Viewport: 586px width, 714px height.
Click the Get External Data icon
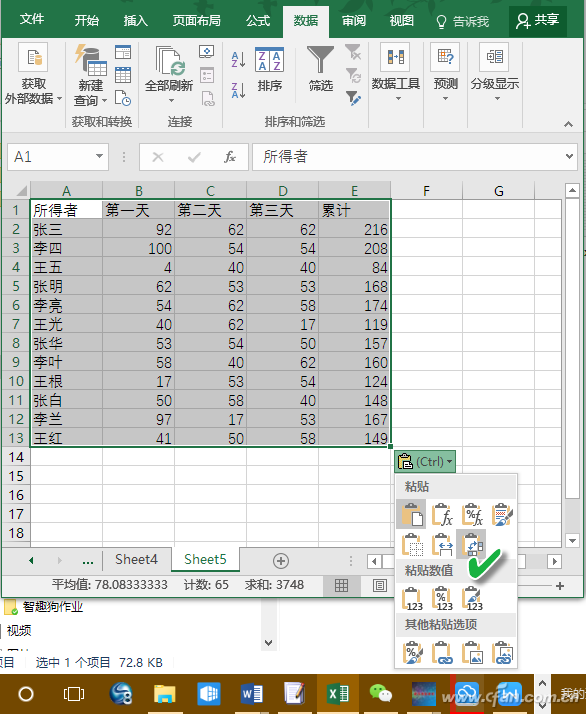[33, 57]
